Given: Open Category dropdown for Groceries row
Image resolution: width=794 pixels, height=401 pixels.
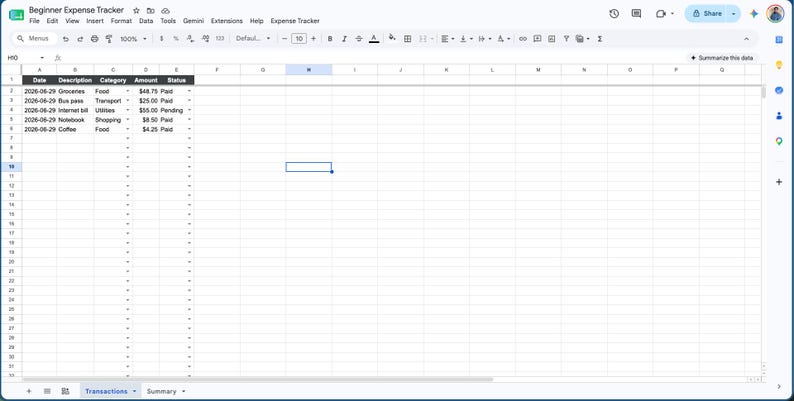Looking at the screenshot, I should click(128, 91).
